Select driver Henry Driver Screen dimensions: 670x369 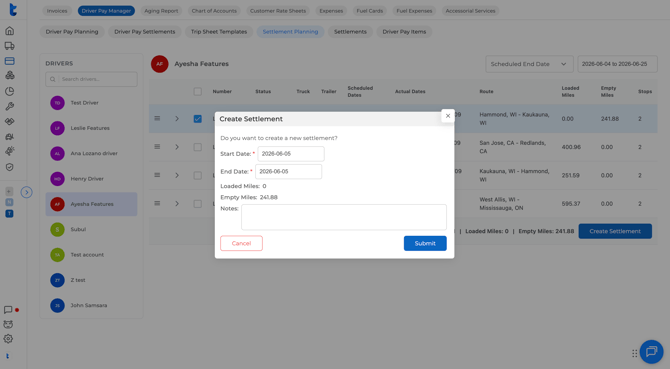click(x=91, y=179)
